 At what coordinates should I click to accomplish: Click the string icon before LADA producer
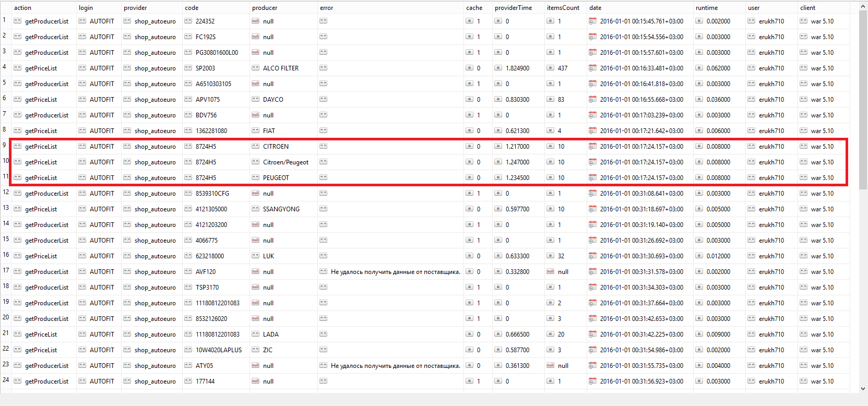click(x=255, y=335)
